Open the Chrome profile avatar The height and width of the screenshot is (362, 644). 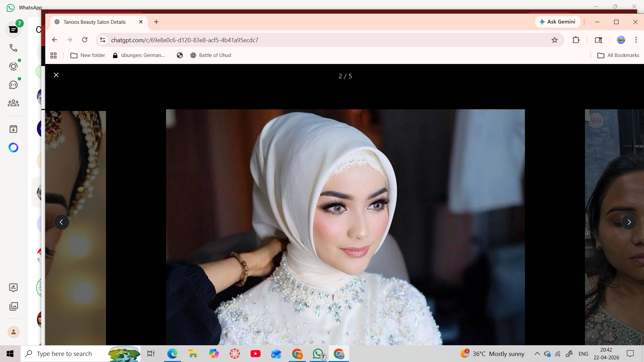pyautogui.click(x=621, y=40)
